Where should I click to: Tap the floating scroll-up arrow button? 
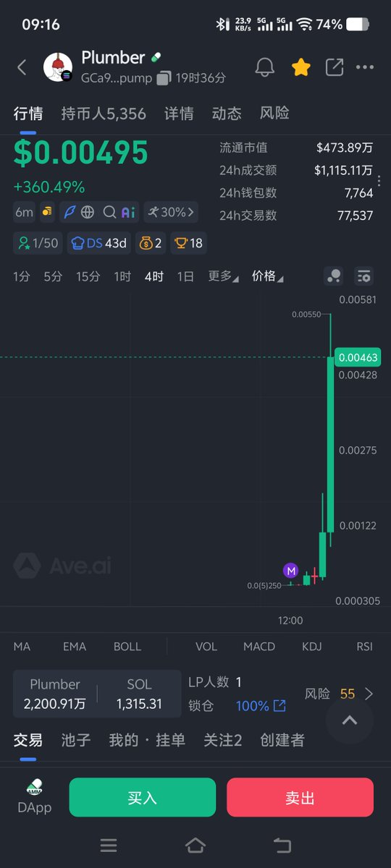[350, 720]
